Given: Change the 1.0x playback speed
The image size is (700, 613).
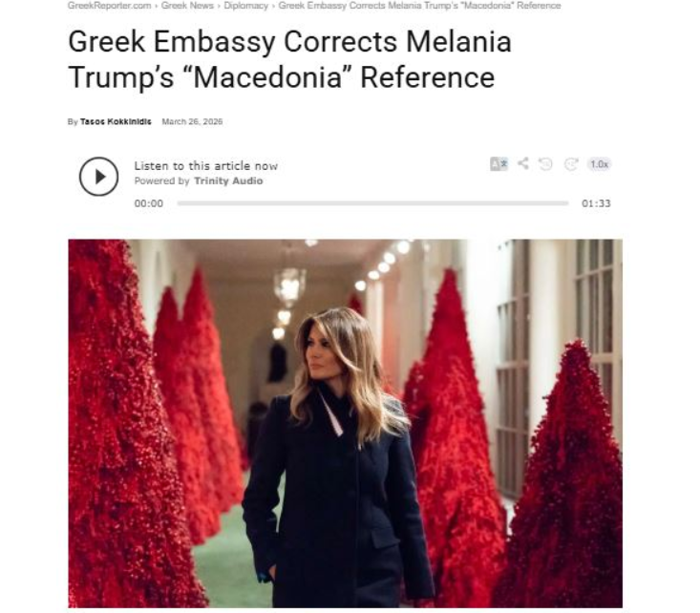Looking at the screenshot, I should (599, 164).
